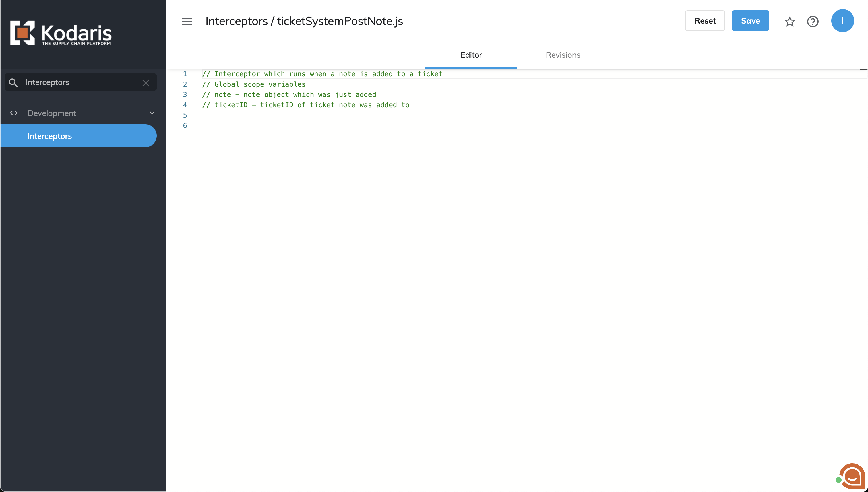This screenshot has width=868, height=492.
Task: Click the Development code brackets icon
Action: click(14, 113)
